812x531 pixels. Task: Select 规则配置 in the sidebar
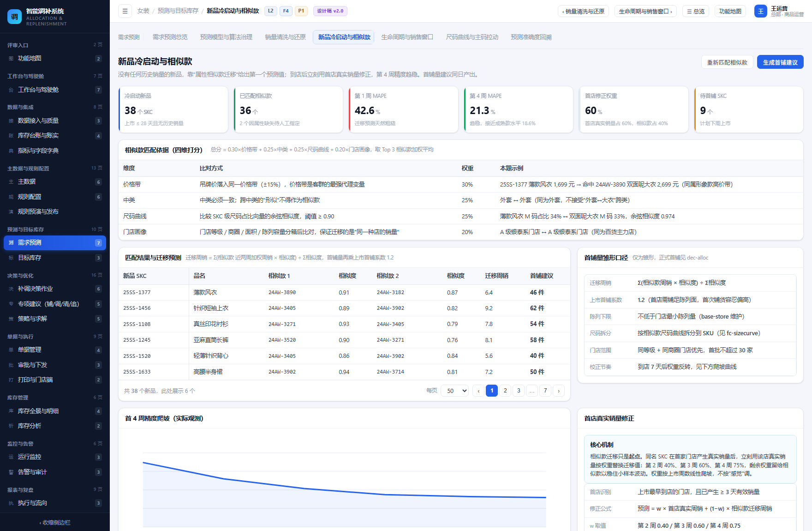pyautogui.click(x=55, y=197)
